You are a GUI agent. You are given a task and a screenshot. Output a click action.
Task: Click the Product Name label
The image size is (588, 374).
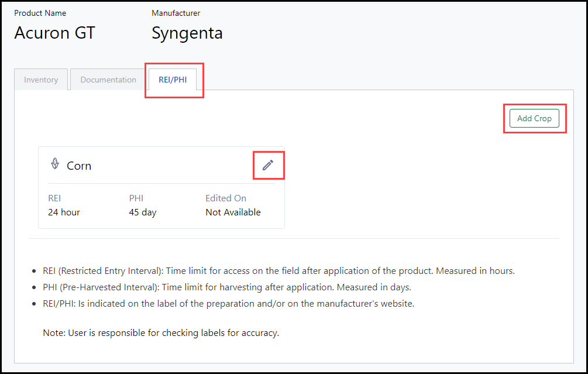pos(40,13)
